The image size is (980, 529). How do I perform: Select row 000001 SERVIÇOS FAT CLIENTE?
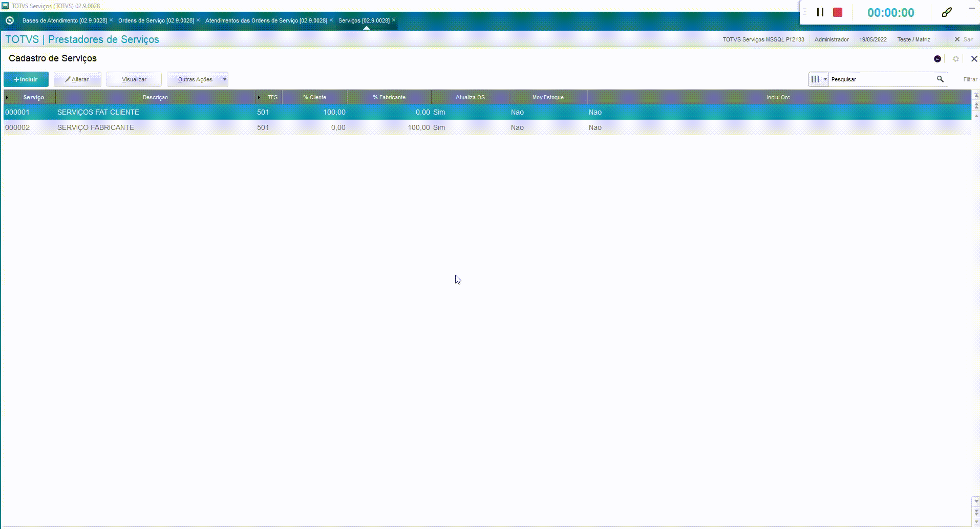(487, 112)
